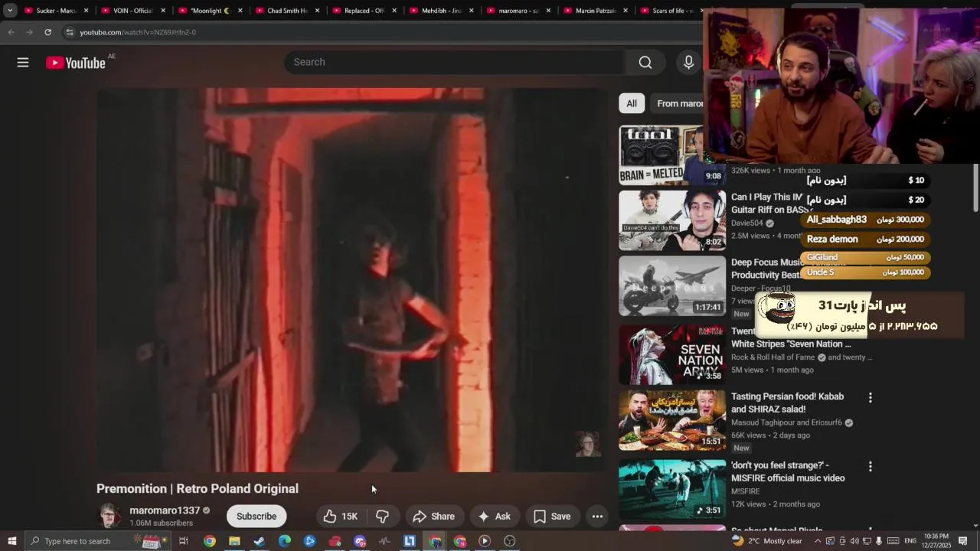Start voice search with the microphone
This screenshot has height=551, width=980.
click(x=688, y=63)
